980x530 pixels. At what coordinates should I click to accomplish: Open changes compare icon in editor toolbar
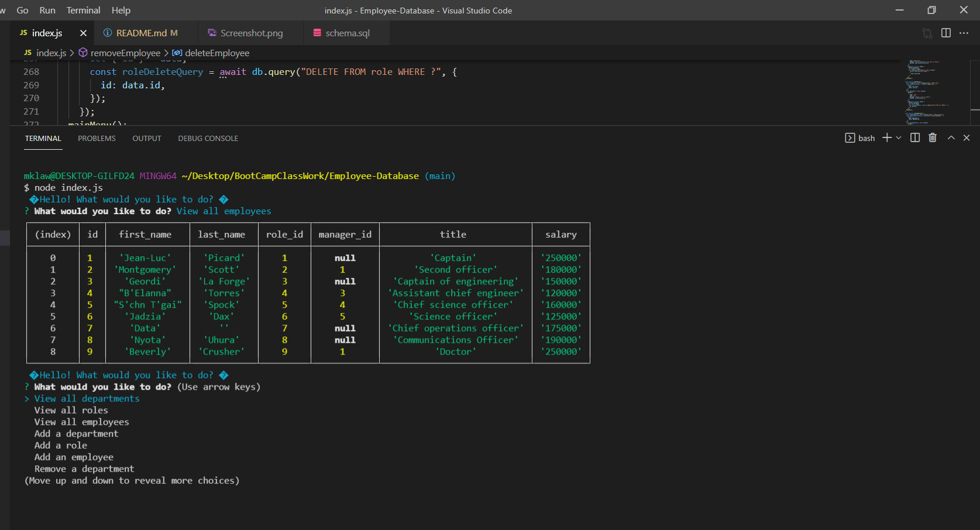pyautogui.click(x=927, y=33)
